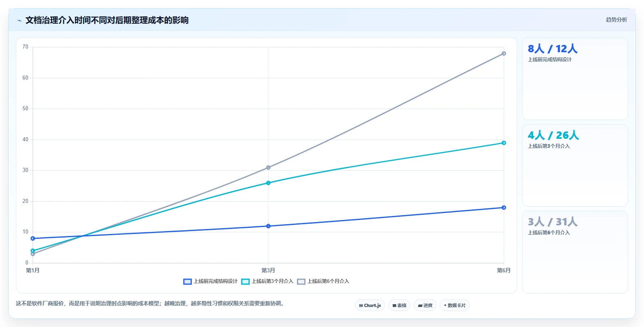Click the blue line's 第1月 data point
This screenshot has width=644, height=327.
pyautogui.click(x=33, y=238)
